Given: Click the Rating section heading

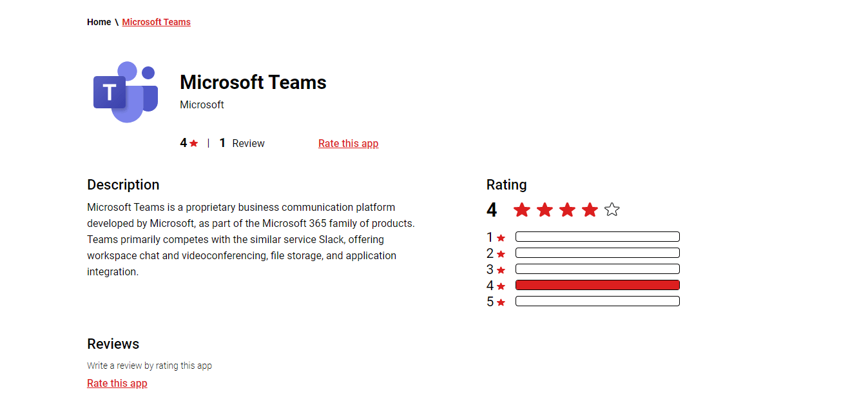Looking at the screenshot, I should tap(506, 184).
